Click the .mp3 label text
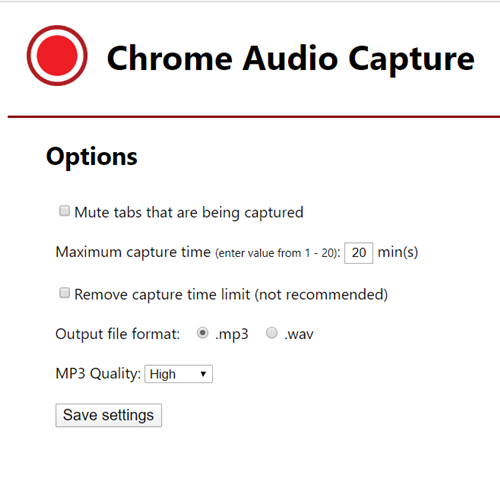Screen dimensions: 500x484 click(232, 334)
